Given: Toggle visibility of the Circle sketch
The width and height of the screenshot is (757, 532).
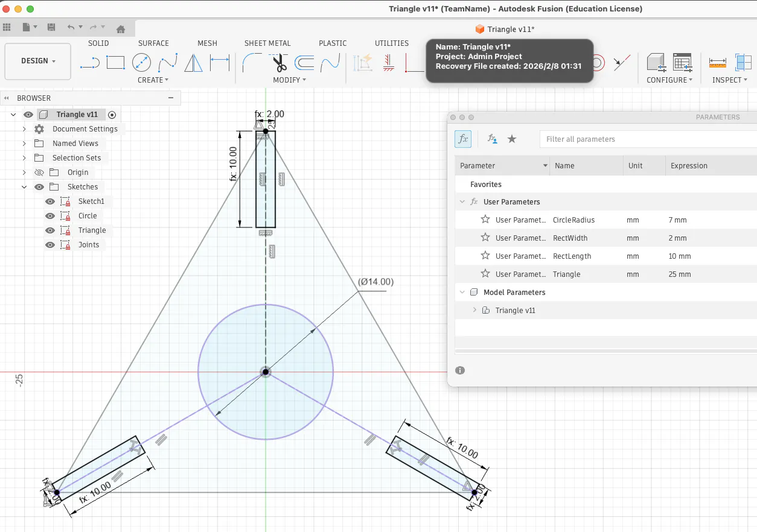Looking at the screenshot, I should point(50,215).
